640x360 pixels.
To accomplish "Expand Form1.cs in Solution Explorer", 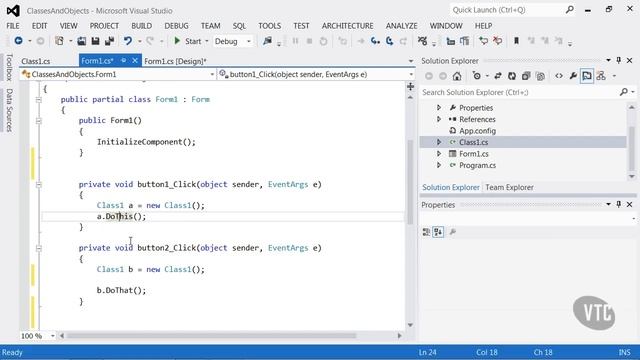I will pos(439,153).
